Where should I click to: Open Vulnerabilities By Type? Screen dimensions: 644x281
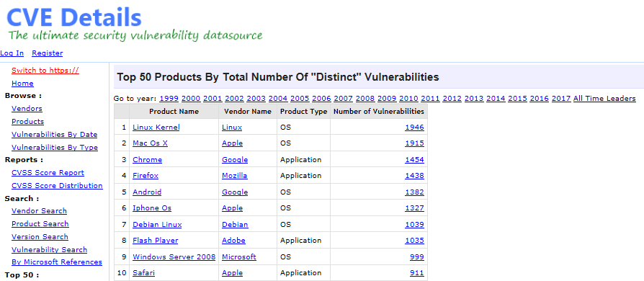(x=55, y=148)
